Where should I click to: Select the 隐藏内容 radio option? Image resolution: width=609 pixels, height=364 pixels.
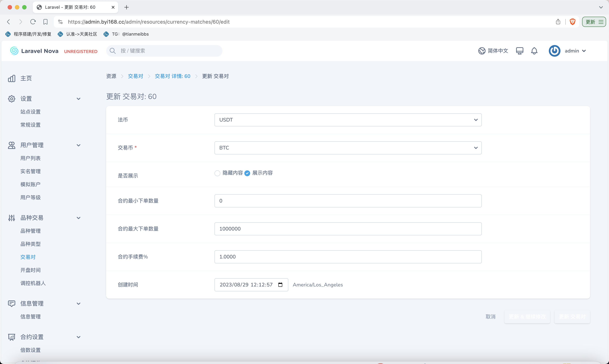pos(217,173)
